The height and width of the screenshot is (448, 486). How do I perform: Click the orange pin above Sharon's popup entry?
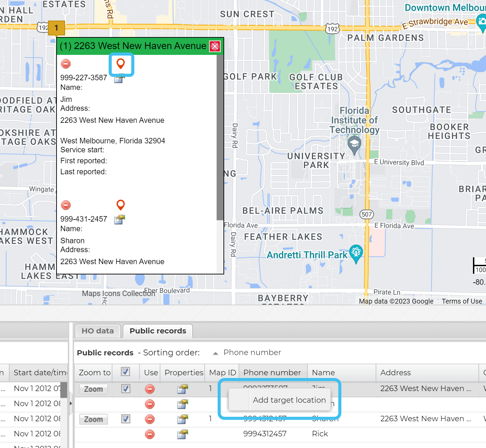(x=121, y=205)
